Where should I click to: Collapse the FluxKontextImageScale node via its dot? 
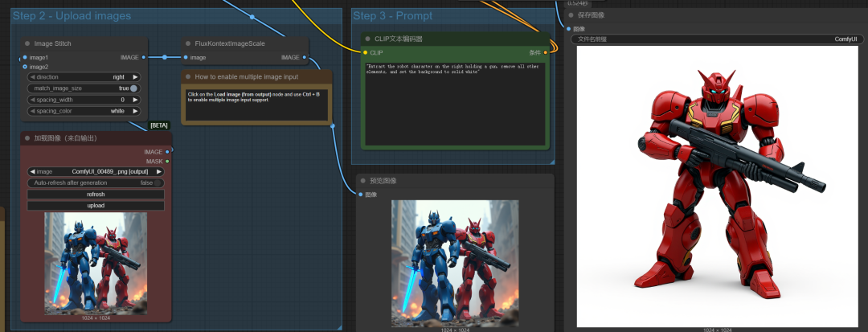pos(188,43)
